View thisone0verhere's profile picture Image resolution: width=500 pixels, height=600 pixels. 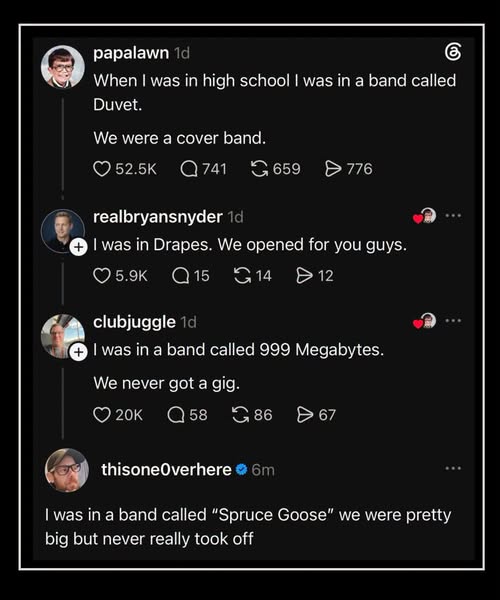point(67,470)
